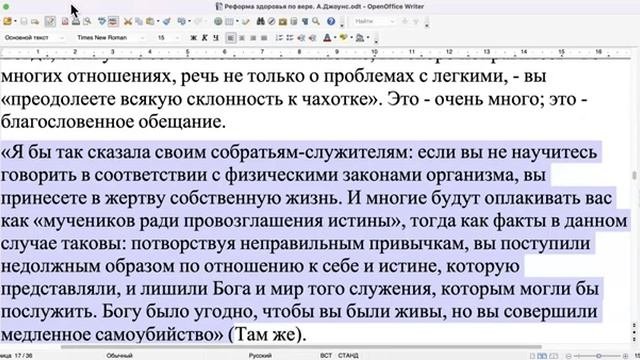Switch to book view layout
Viewport: 640px width, 360px height.
(553, 356)
